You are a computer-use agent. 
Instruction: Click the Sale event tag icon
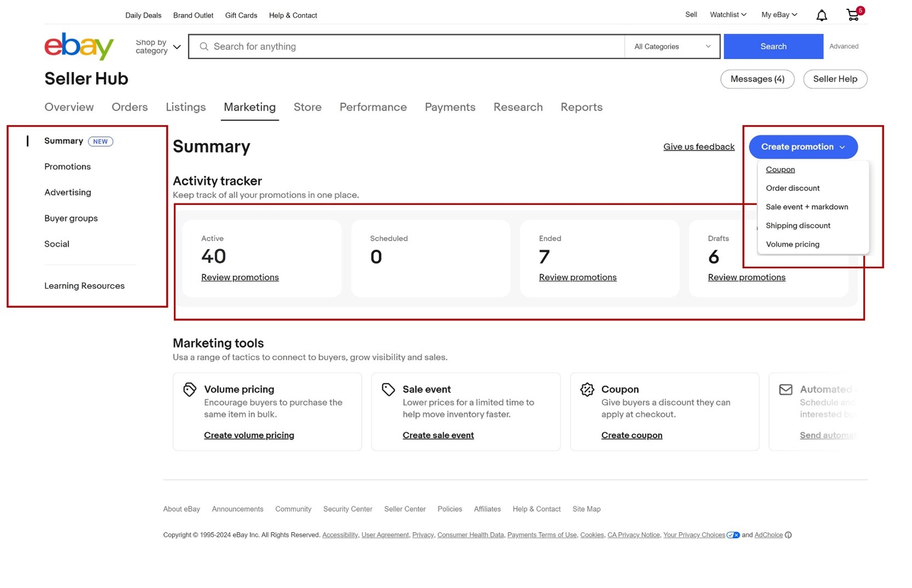pyautogui.click(x=388, y=389)
